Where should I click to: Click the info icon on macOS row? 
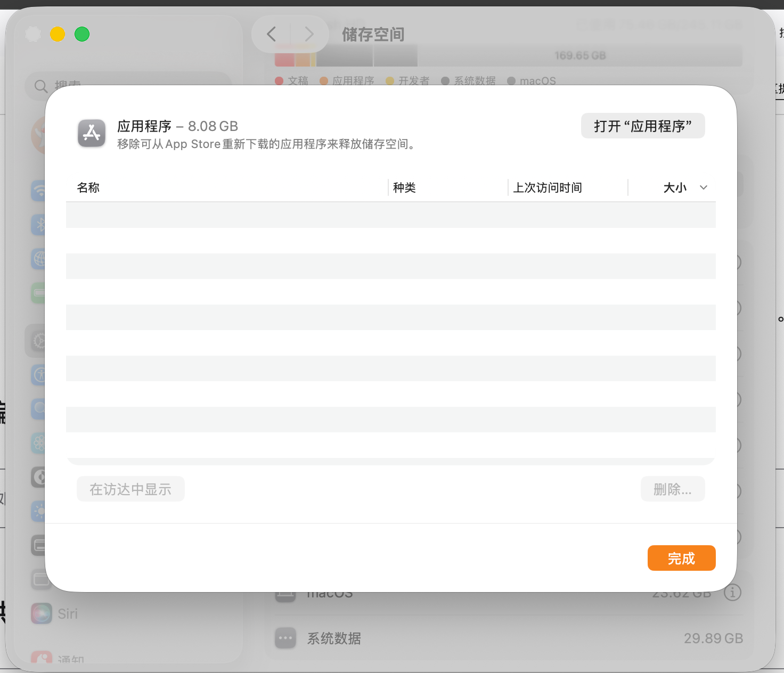(733, 592)
